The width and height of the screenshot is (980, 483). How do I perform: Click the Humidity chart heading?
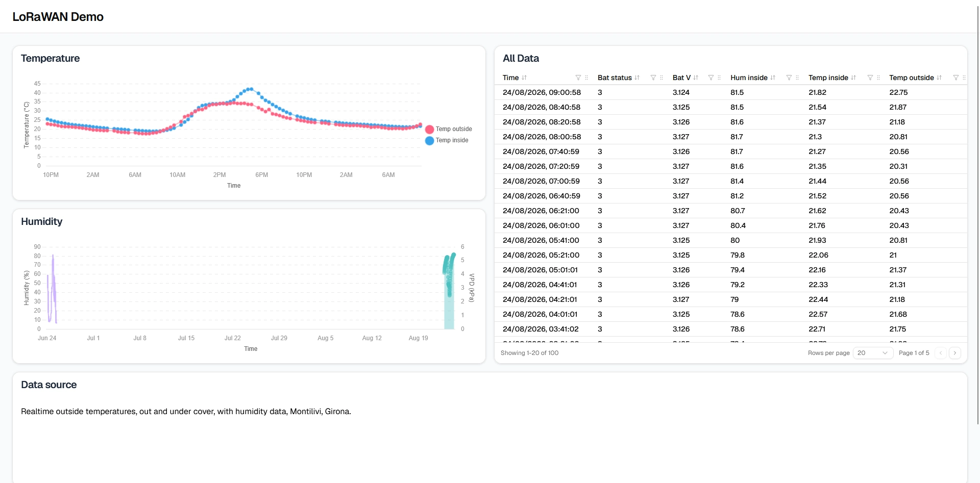(x=41, y=222)
